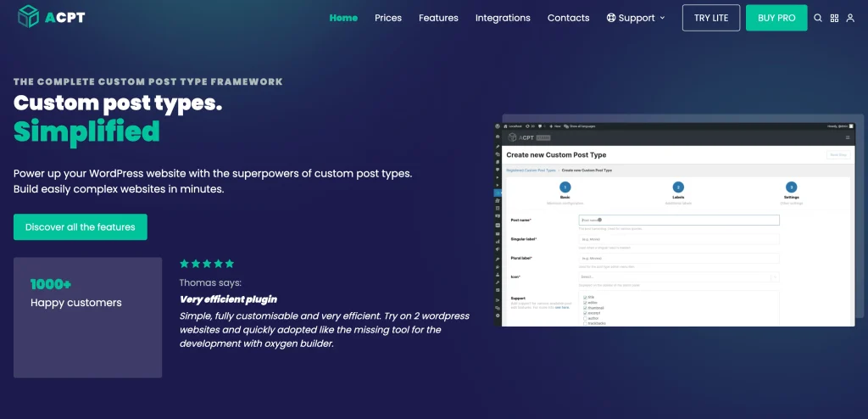The image size is (868, 419).
Task: Click the BUY PRO green button
Action: [776, 18]
